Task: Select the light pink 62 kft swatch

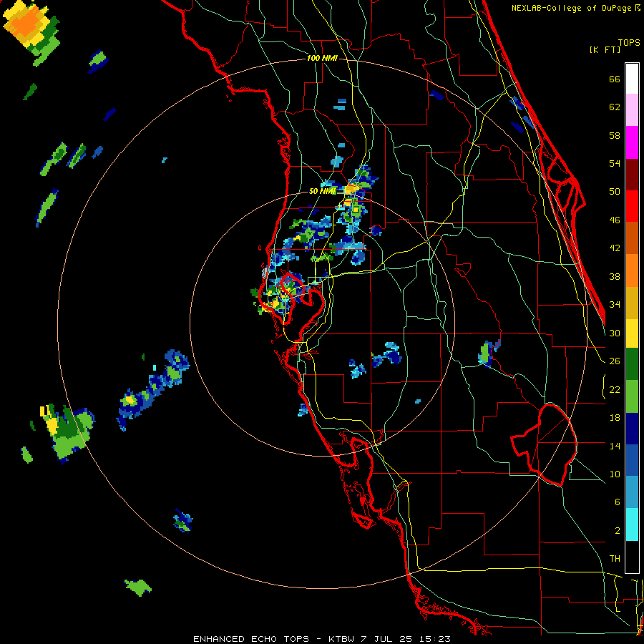Action: [632, 109]
